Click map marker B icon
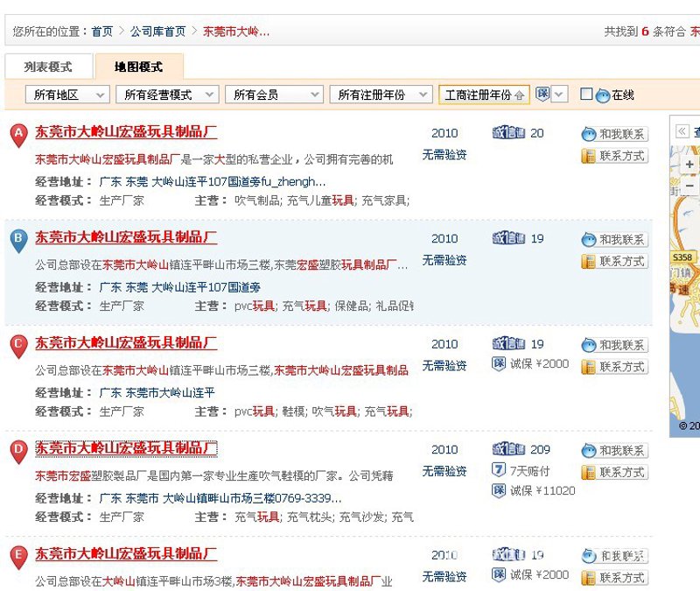The image size is (700, 591). click(18, 242)
